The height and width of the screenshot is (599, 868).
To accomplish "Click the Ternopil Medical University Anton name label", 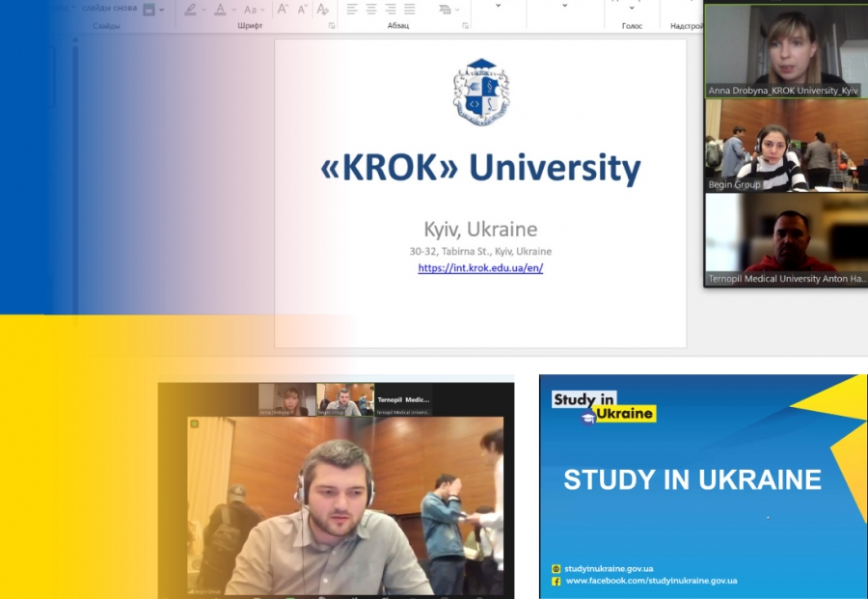I will click(787, 279).
